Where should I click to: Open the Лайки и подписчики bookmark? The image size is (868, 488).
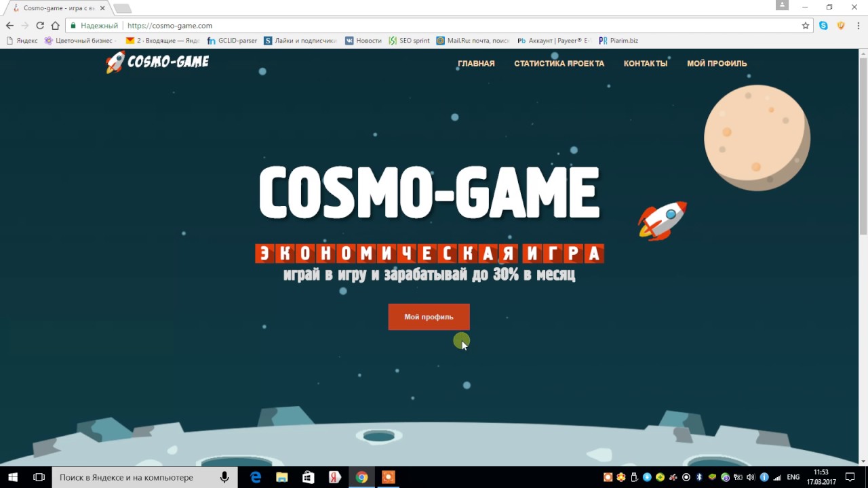[x=300, y=41]
